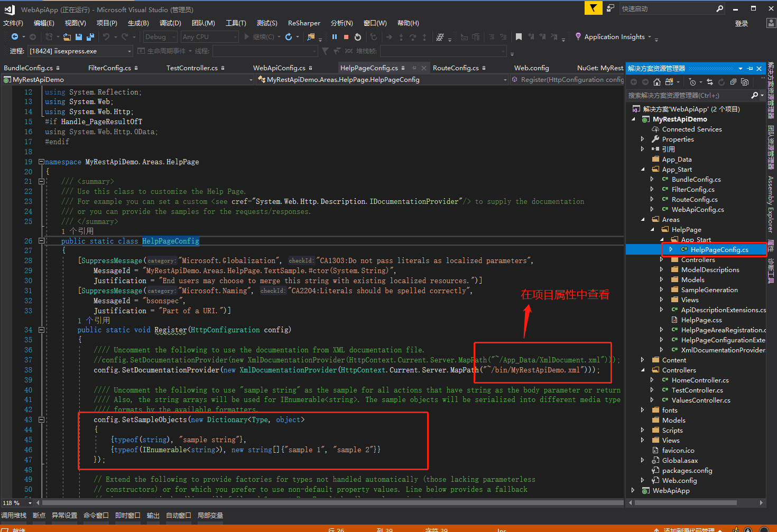This screenshot has width=777, height=532.
Task: Open the 即时窗口 immediate window tab
Action: tap(127, 515)
